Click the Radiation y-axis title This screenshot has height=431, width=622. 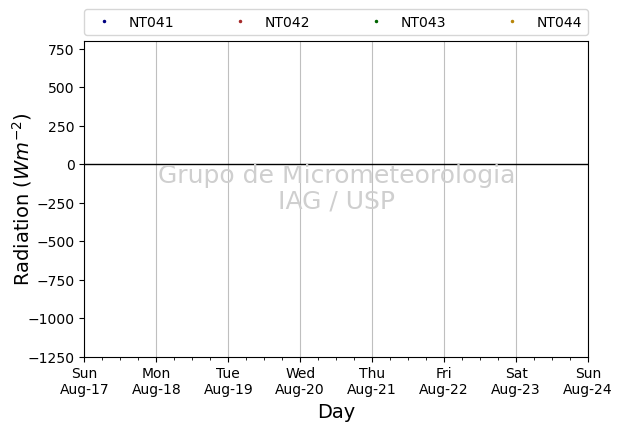click(21, 199)
